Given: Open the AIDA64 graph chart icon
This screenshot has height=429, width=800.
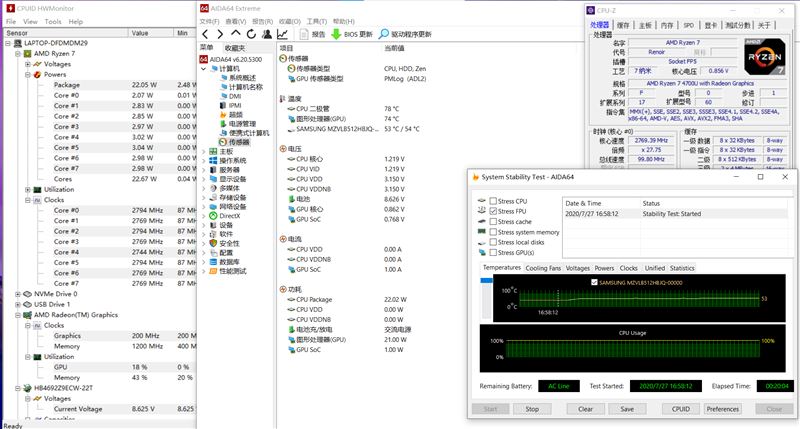Looking at the screenshot, I should (282, 34).
